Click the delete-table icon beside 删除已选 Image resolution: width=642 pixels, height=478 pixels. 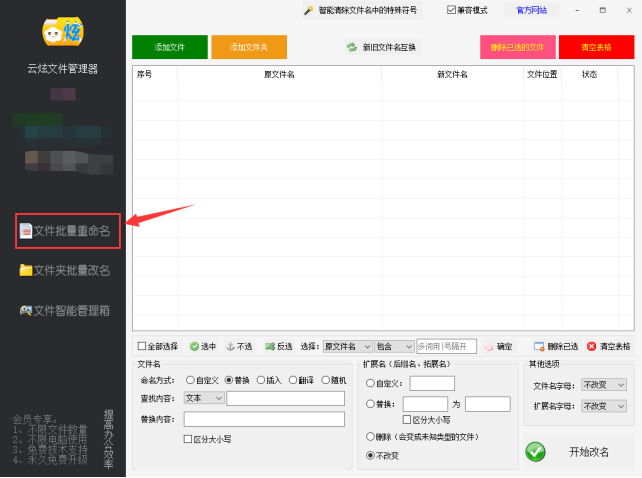coord(539,347)
